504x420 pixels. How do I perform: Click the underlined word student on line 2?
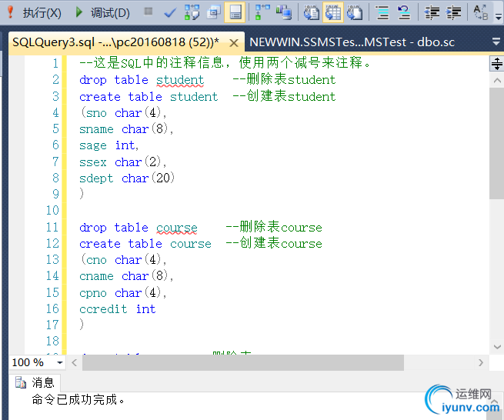coord(180,80)
